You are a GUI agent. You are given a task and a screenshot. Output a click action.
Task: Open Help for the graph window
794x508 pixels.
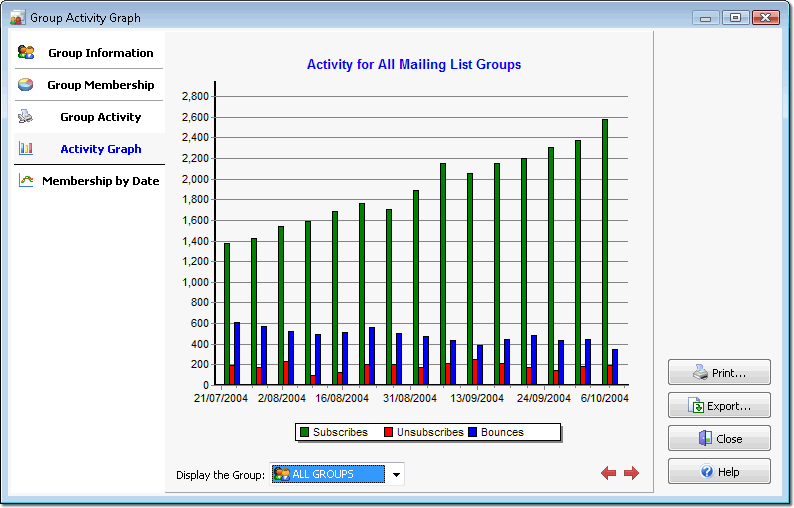pos(719,471)
